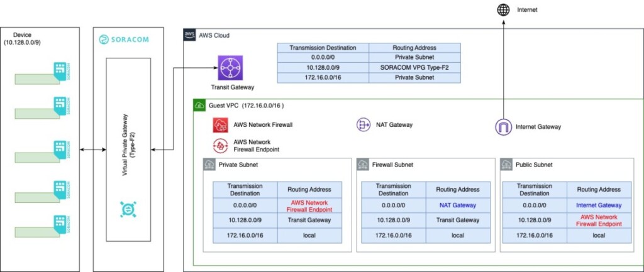644x272 pixels.
Task: Click the SORACOM logo header
Action: pyautogui.click(x=124, y=40)
